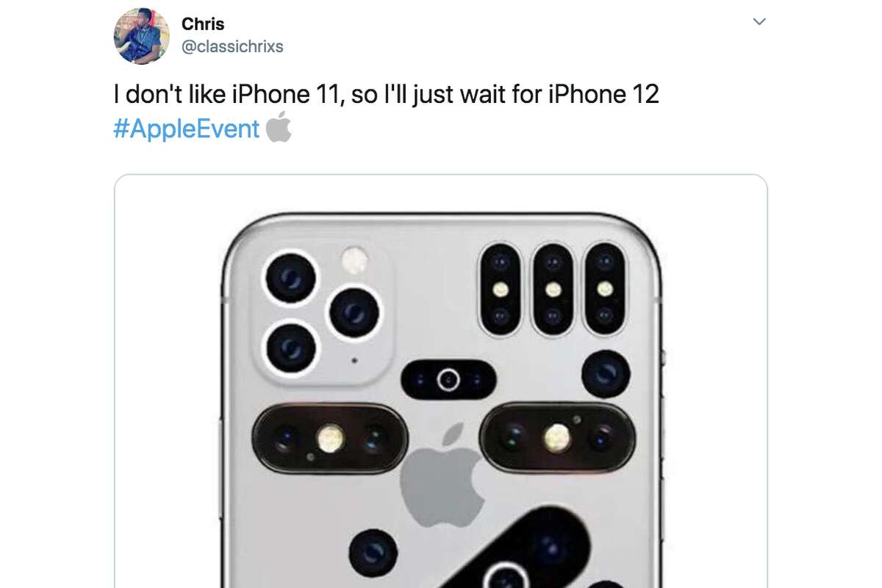Click the Apple logo emoji after hashtag
882x588 pixels.
[279, 127]
